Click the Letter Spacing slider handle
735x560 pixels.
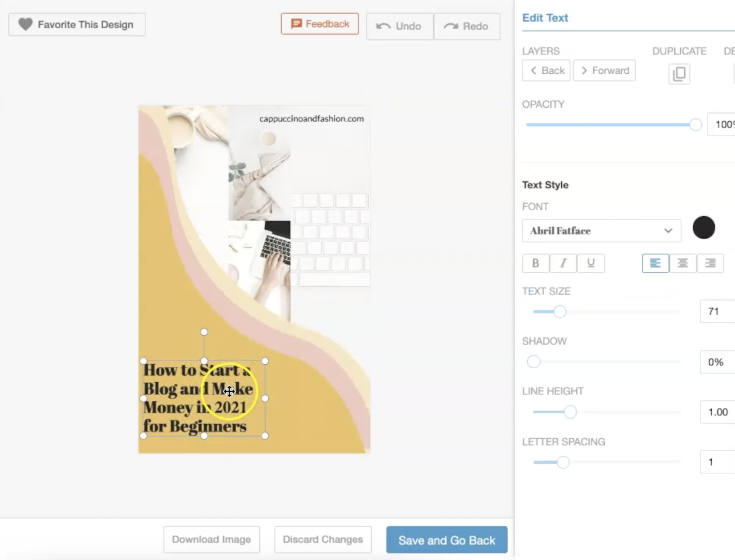563,462
